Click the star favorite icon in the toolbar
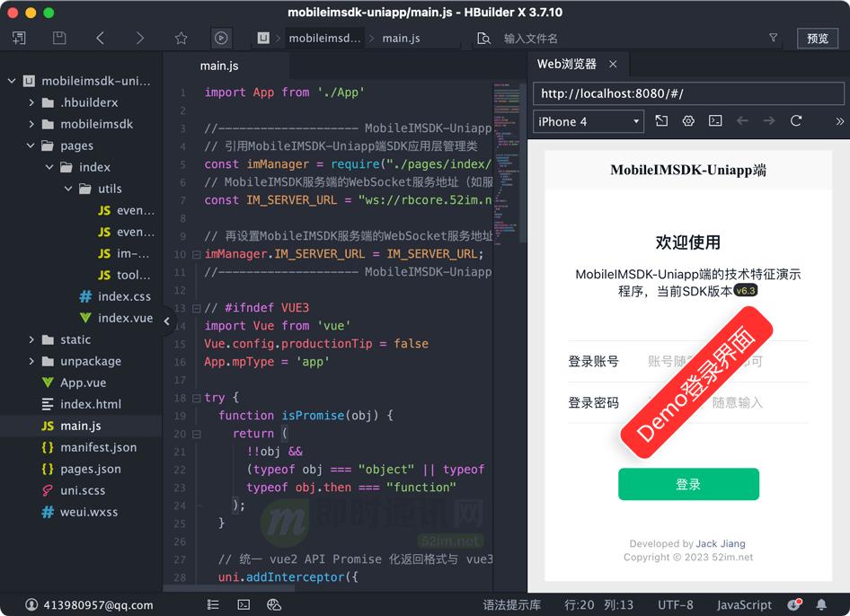Viewport: 850px width, 616px height. point(182,38)
